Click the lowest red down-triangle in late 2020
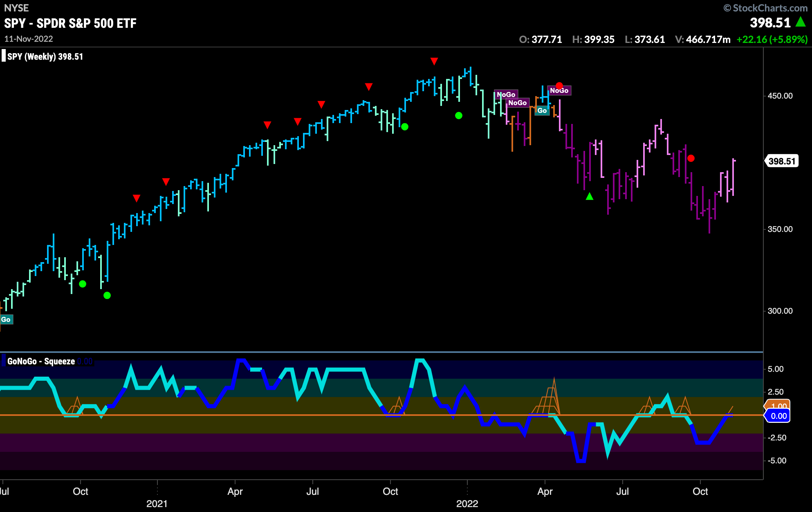 [x=137, y=198]
